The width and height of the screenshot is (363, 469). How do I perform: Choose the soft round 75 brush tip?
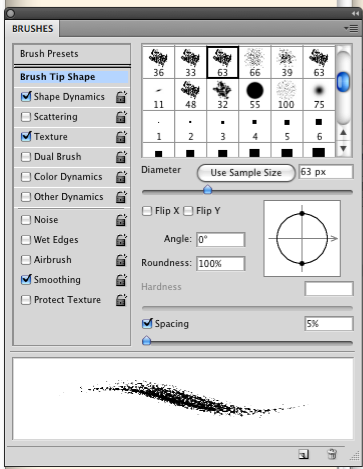(319, 95)
